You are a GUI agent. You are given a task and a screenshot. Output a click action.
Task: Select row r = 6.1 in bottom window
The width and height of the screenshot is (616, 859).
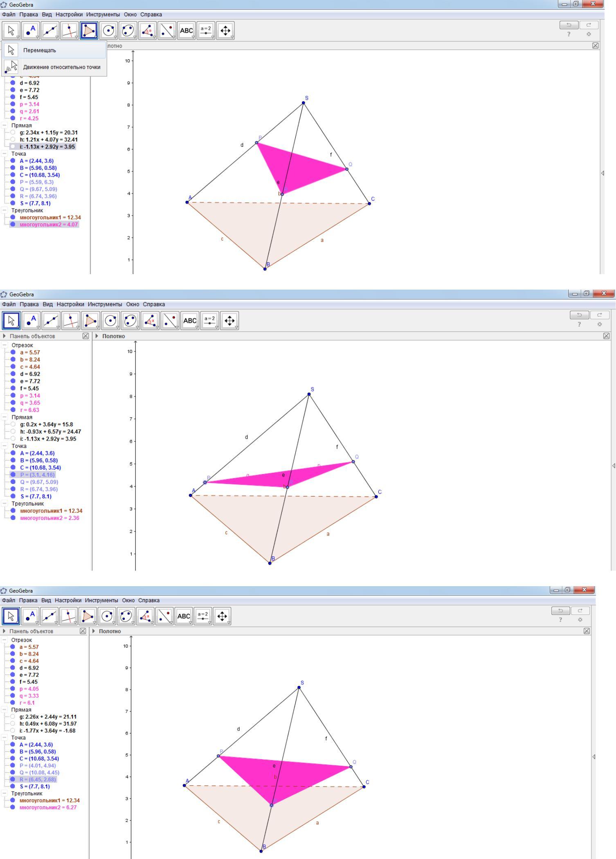coord(27,703)
